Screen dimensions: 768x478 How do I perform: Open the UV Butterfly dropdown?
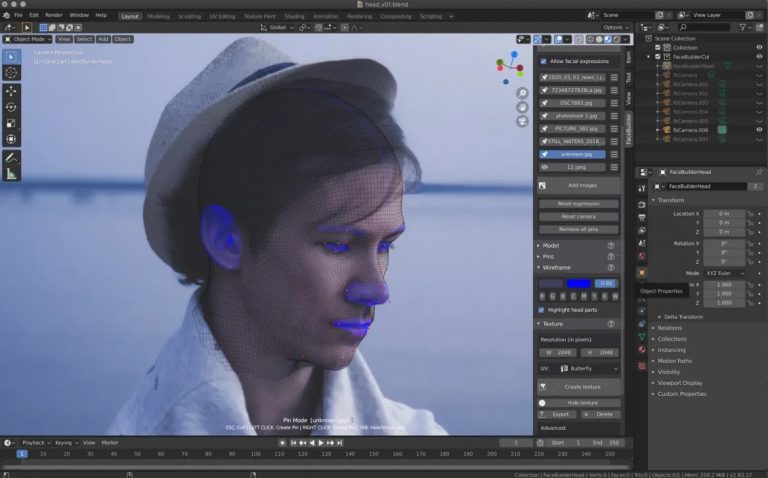click(589, 368)
